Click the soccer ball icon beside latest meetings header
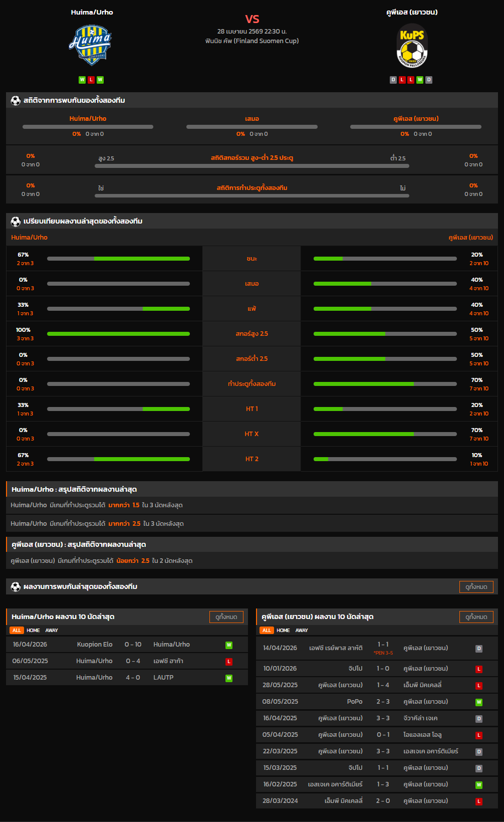Screen dimensions: 504x822 (16, 586)
